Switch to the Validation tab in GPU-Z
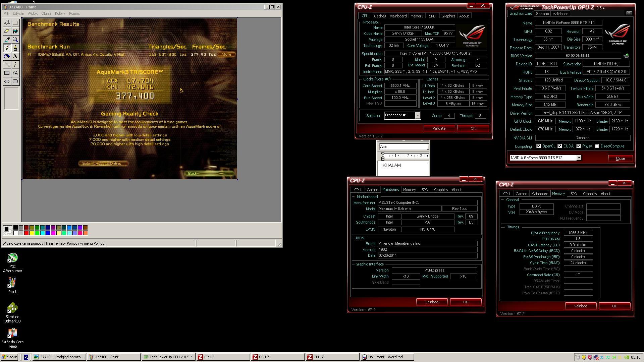Viewport: 644px width, 362px height. (x=560, y=14)
